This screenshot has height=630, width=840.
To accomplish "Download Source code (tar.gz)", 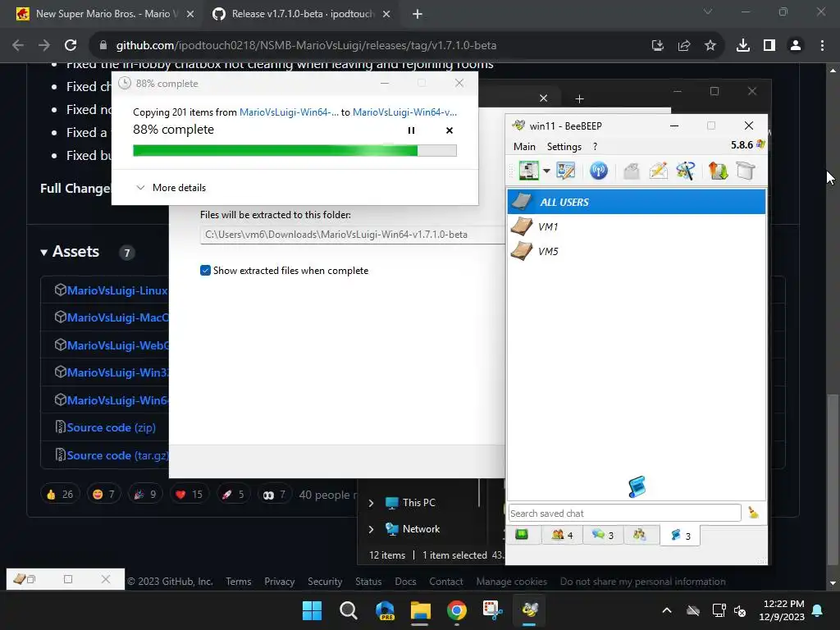I will click(117, 455).
